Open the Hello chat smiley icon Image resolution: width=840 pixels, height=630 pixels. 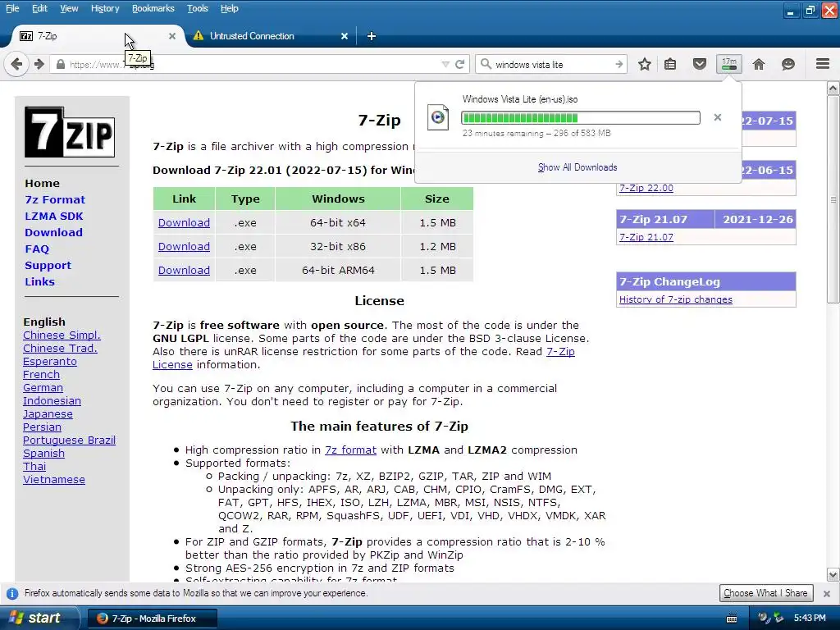coord(788,64)
